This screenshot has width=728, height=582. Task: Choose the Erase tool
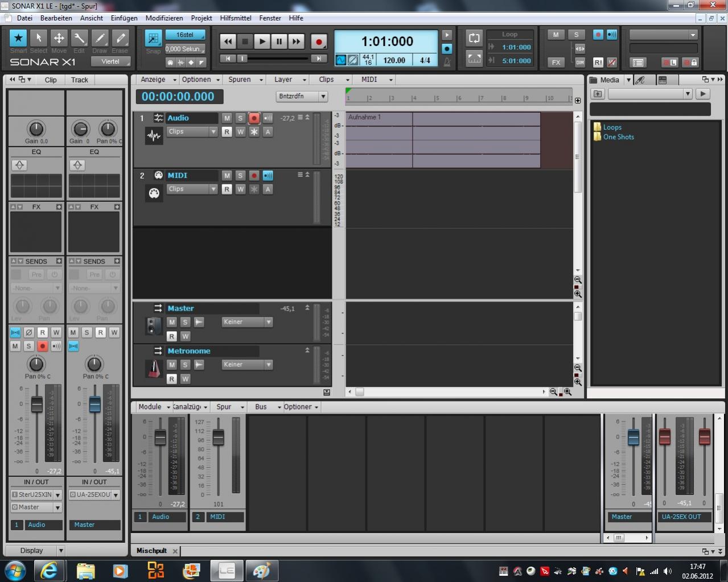[120, 38]
